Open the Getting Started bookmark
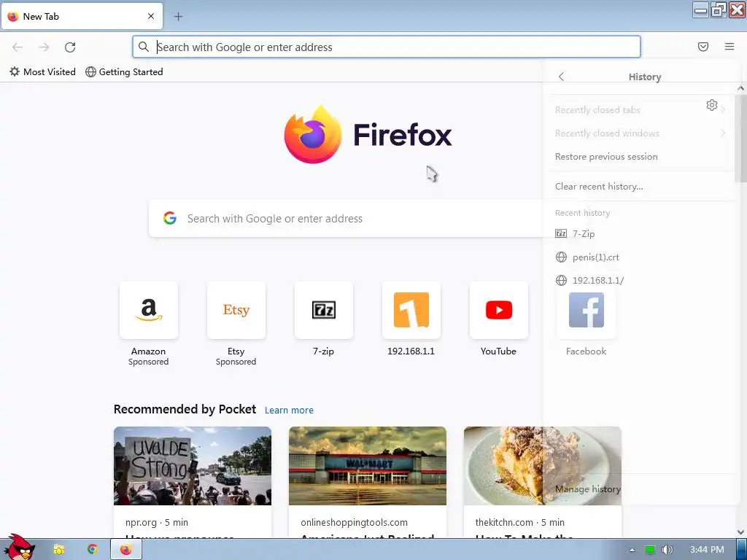 pos(124,72)
